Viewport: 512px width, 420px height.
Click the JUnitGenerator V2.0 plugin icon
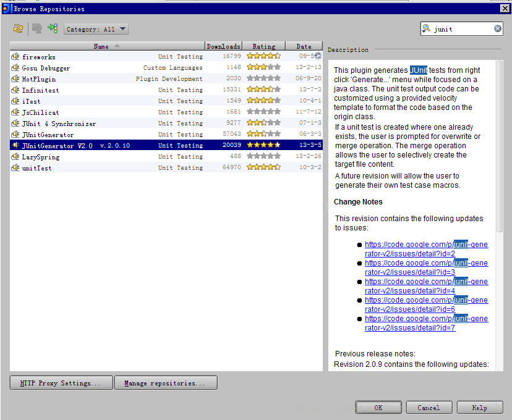coord(15,146)
